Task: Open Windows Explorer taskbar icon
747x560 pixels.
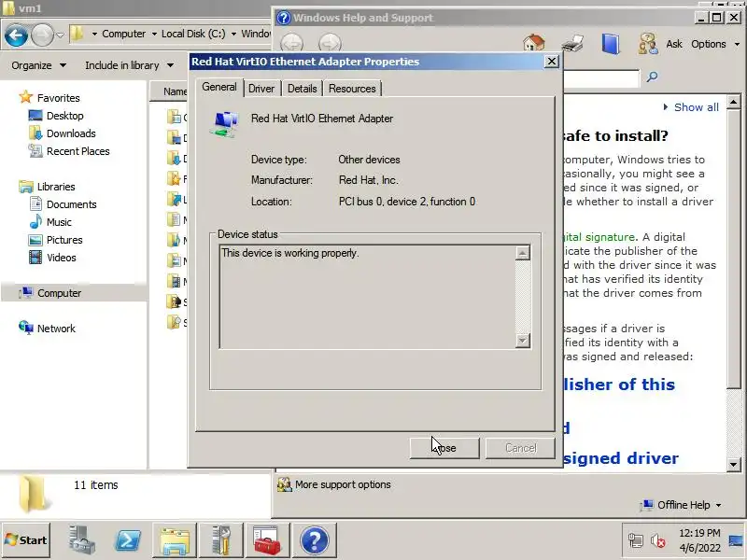Action: click(x=175, y=540)
